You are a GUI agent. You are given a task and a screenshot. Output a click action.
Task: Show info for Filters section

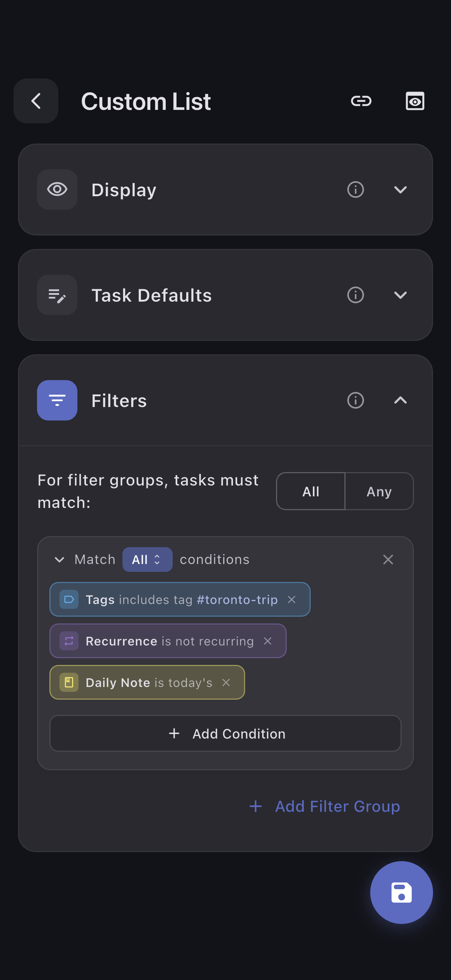point(356,400)
